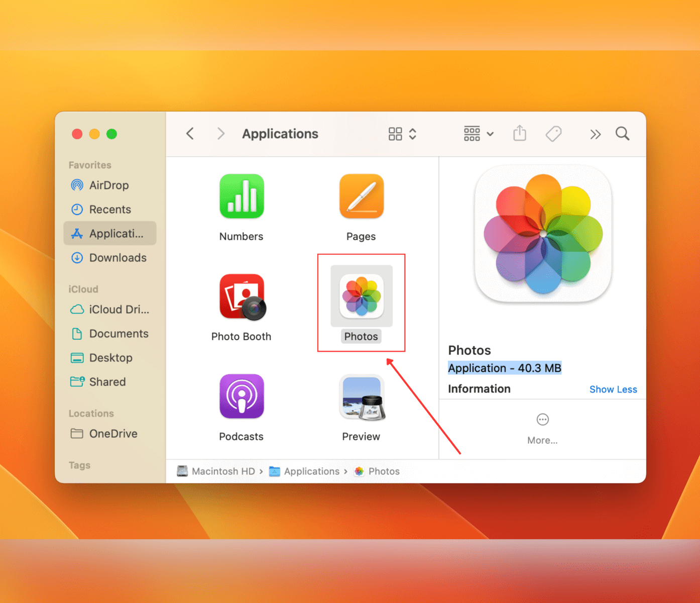Zoom the window with green button

112,134
